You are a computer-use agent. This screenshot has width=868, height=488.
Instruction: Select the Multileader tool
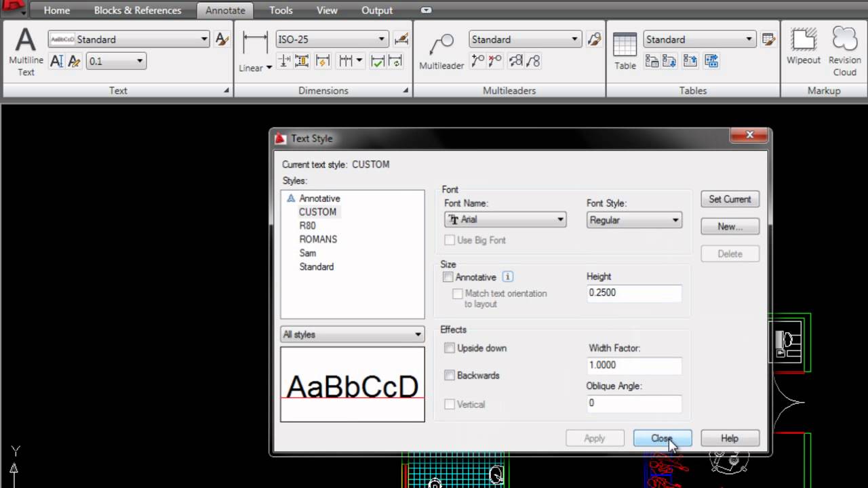point(441,52)
